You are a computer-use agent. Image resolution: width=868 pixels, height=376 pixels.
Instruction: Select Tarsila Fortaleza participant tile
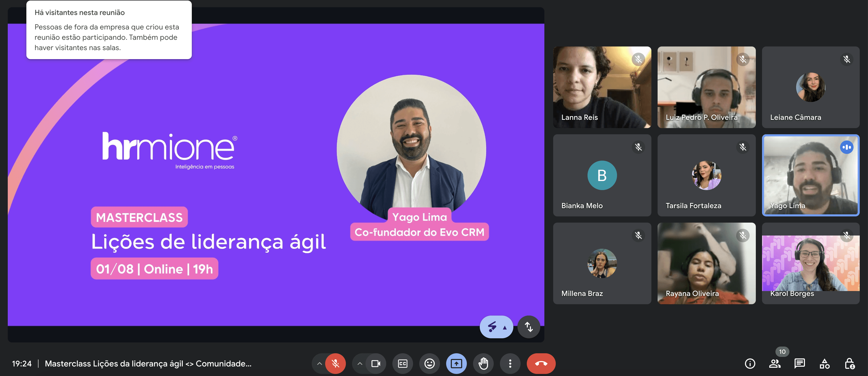(x=707, y=175)
